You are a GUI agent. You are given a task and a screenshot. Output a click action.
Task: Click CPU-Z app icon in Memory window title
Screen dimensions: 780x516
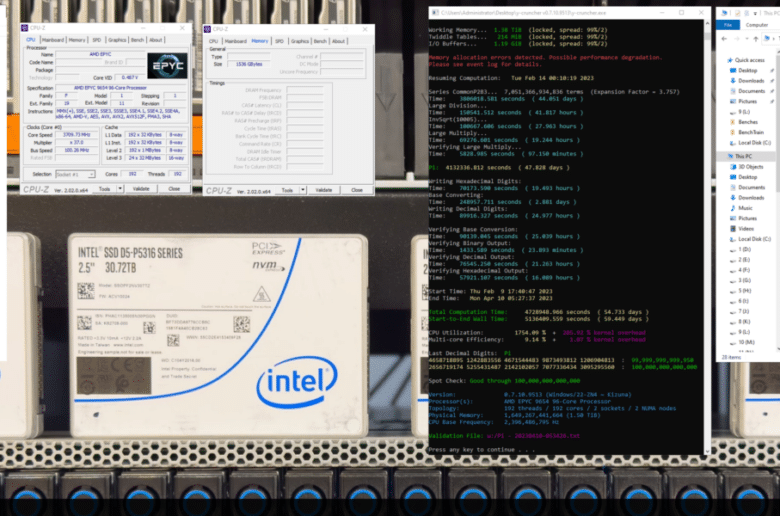point(207,29)
